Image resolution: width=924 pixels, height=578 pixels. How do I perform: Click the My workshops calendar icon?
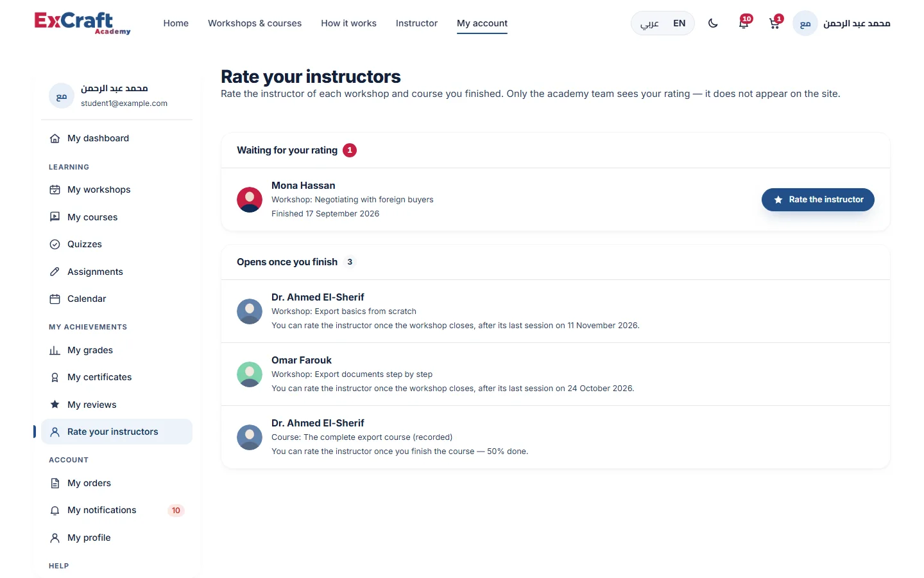point(55,189)
